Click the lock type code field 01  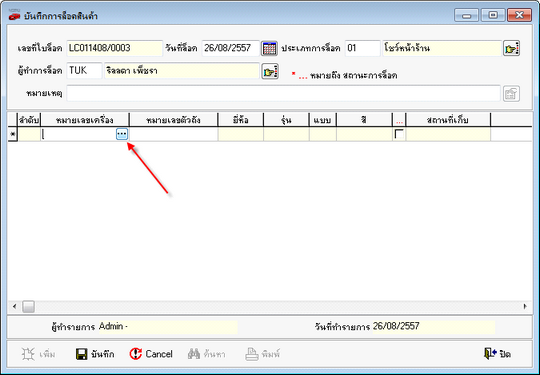(363, 48)
